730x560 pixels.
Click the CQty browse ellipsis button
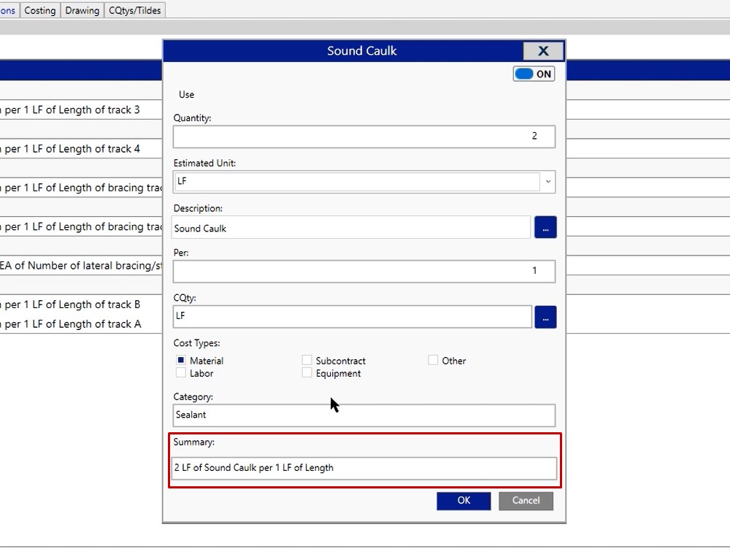click(x=545, y=317)
